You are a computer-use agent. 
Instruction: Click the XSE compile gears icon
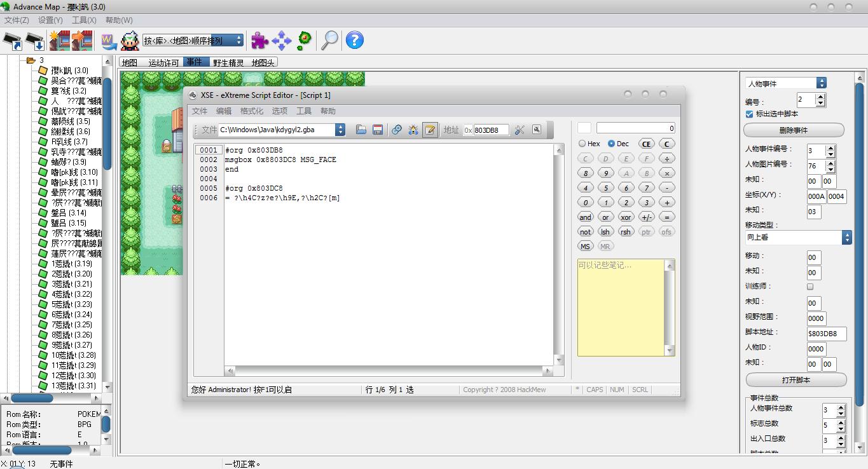[397, 130]
